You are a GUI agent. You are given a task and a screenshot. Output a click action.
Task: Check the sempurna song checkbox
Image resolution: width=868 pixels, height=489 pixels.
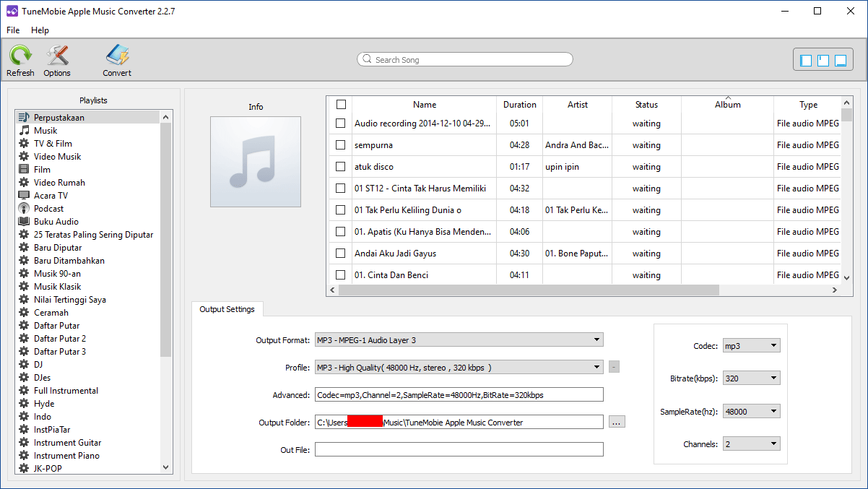[341, 144]
